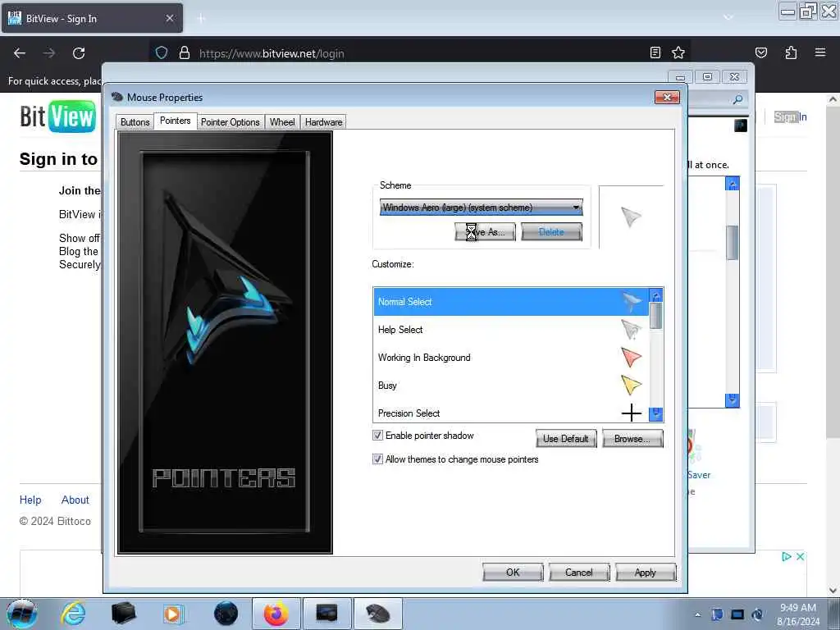Click the Firefox address bar URL
840x630 pixels.
272,53
